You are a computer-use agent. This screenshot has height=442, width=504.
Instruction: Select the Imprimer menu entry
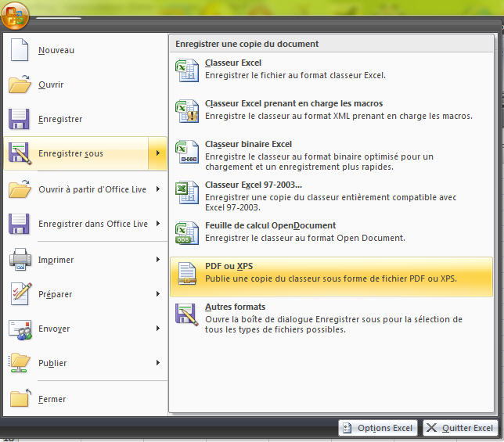(85, 260)
